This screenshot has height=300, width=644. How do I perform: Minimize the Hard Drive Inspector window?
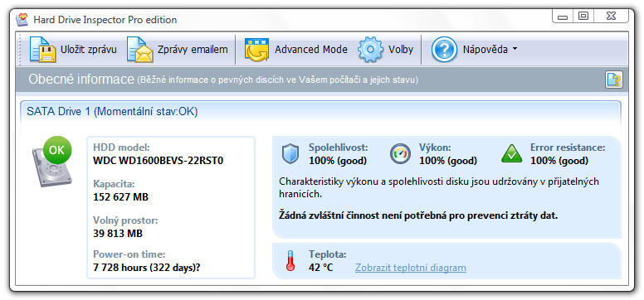point(563,17)
